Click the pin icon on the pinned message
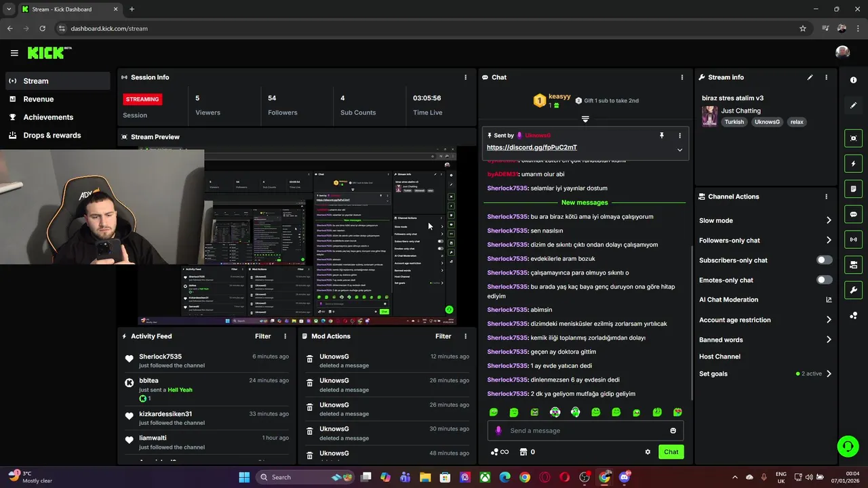Image resolution: width=868 pixels, height=488 pixels. point(662,136)
